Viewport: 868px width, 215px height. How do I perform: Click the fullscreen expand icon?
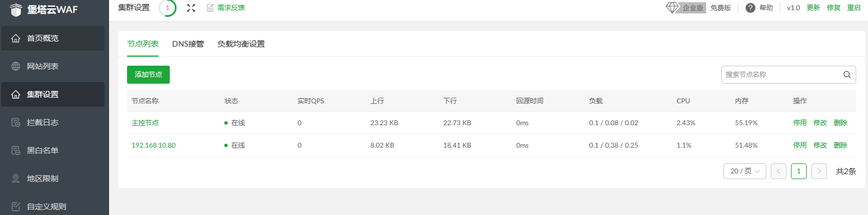click(191, 8)
